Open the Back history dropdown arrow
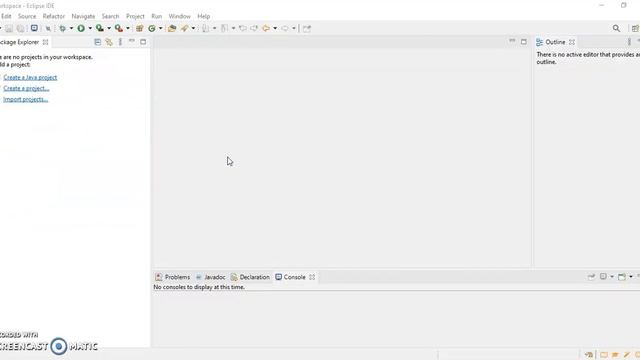This screenshot has width=640, height=360. 275,28
